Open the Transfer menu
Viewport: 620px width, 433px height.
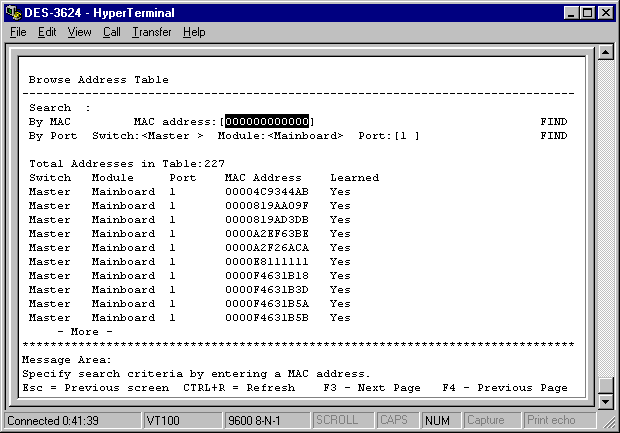pos(151,32)
